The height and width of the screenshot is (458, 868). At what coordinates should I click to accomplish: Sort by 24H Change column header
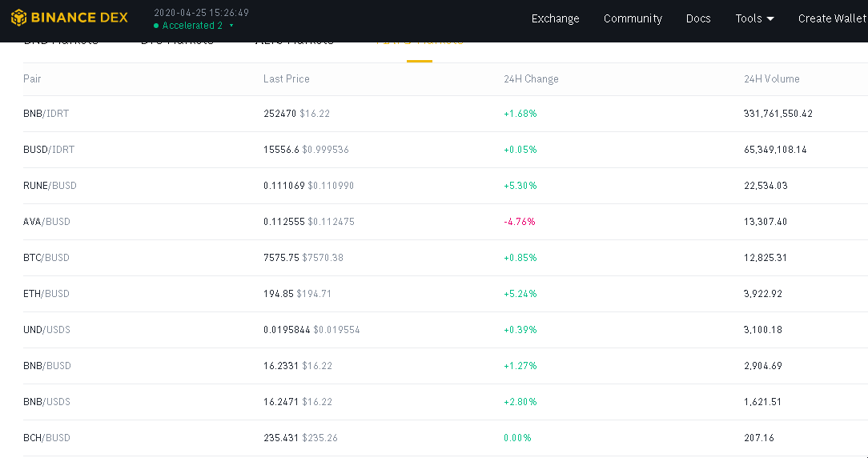(x=531, y=78)
